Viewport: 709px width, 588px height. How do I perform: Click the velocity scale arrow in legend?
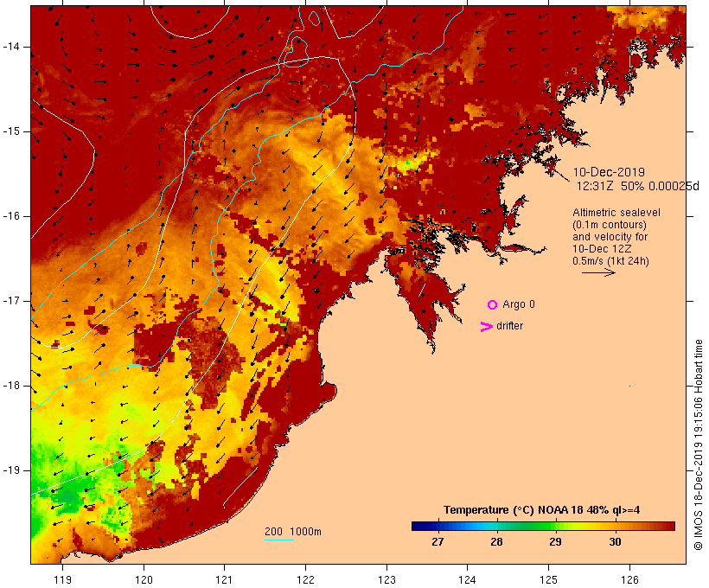coord(598,272)
